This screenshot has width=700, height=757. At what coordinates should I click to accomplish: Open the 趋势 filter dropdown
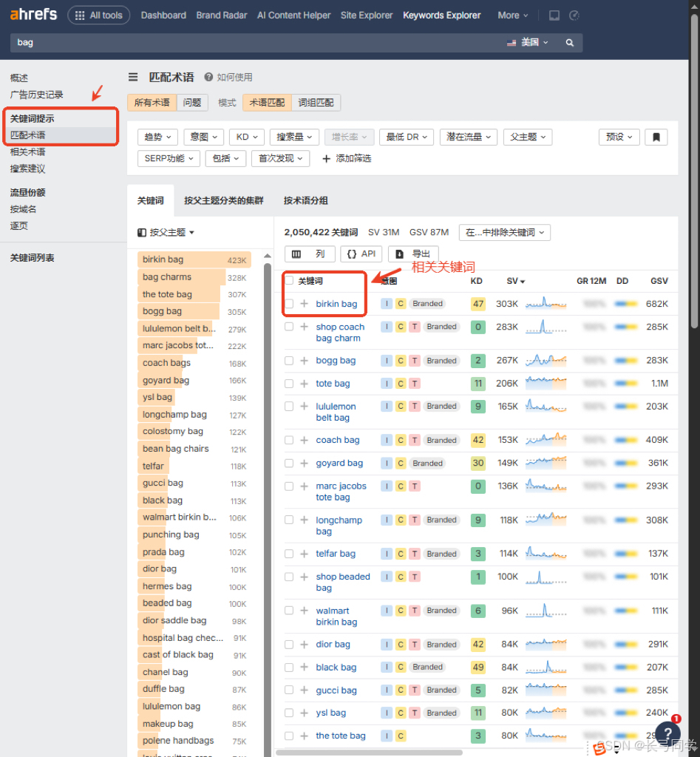158,137
